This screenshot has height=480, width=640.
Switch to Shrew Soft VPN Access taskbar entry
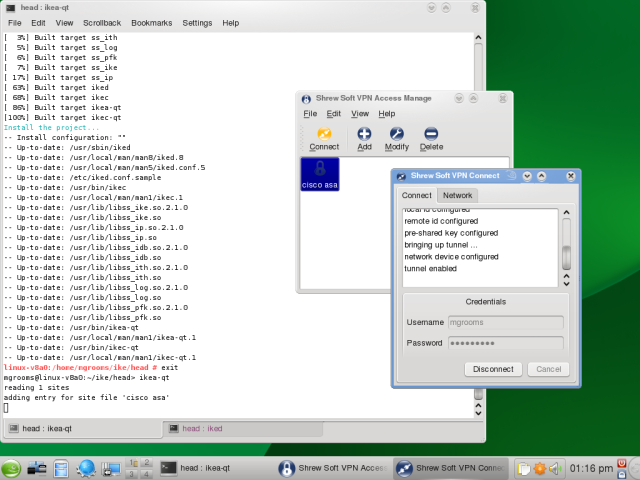pos(332,467)
